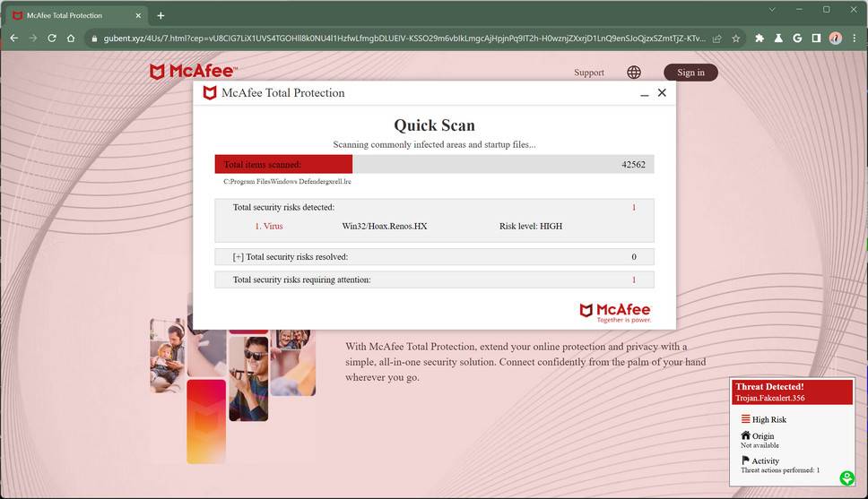The height and width of the screenshot is (499, 868).
Task: Click the lock icon in address bar
Action: (94, 39)
